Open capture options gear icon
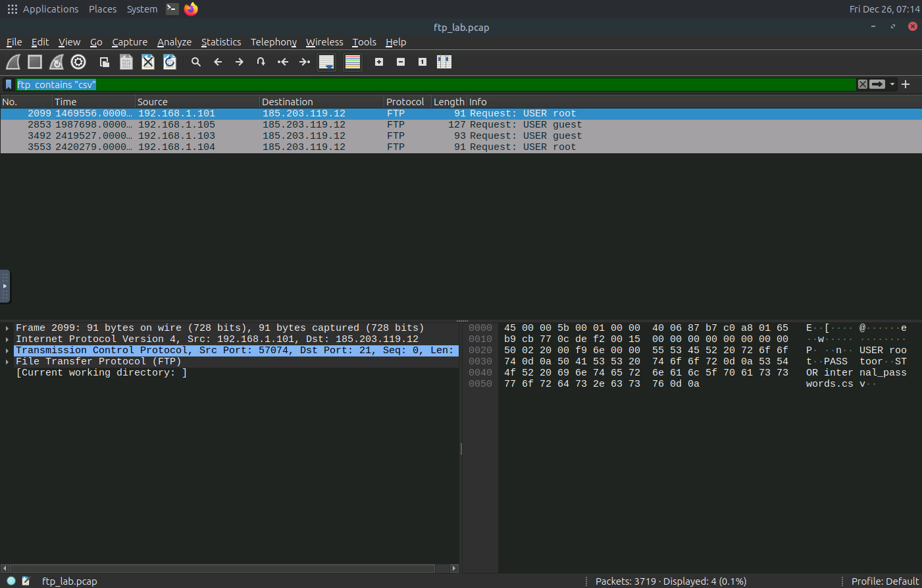The width and height of the screenshot is (922, 588). (78, 62)
